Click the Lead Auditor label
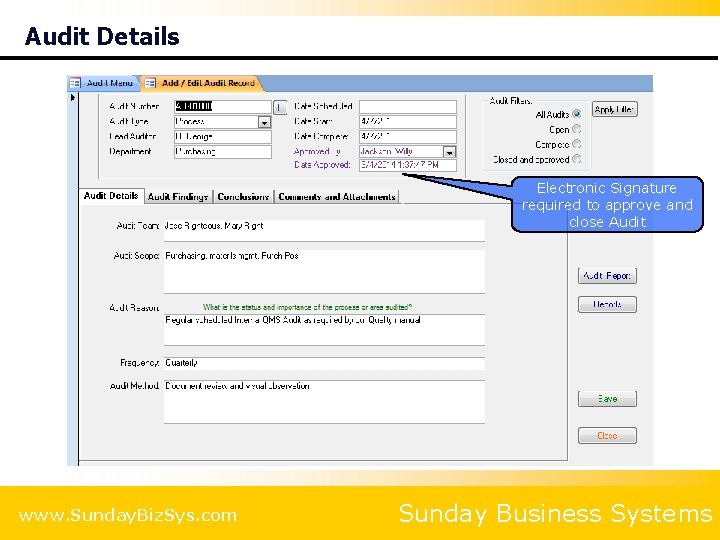 click(133, 136)
